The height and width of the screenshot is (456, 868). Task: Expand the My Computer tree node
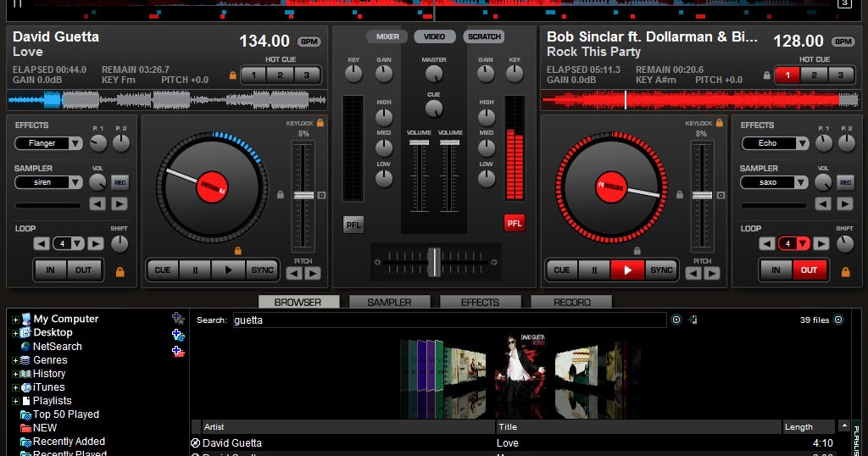click(15, 320)
